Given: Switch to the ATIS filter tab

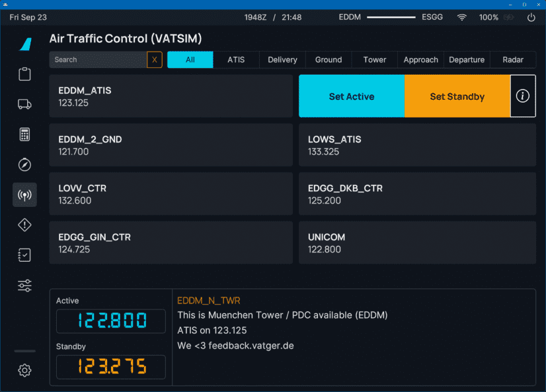Looking at the screenshot, I should click(x=236, y=59).
